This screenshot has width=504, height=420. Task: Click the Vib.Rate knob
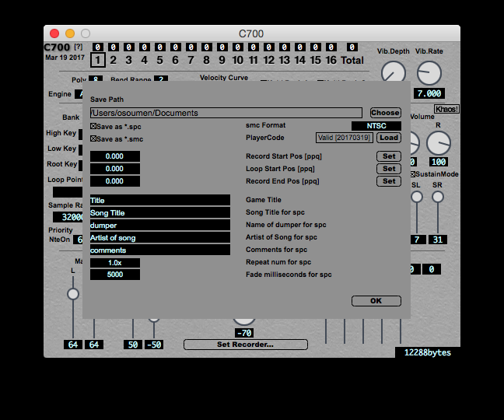(429, 72)
